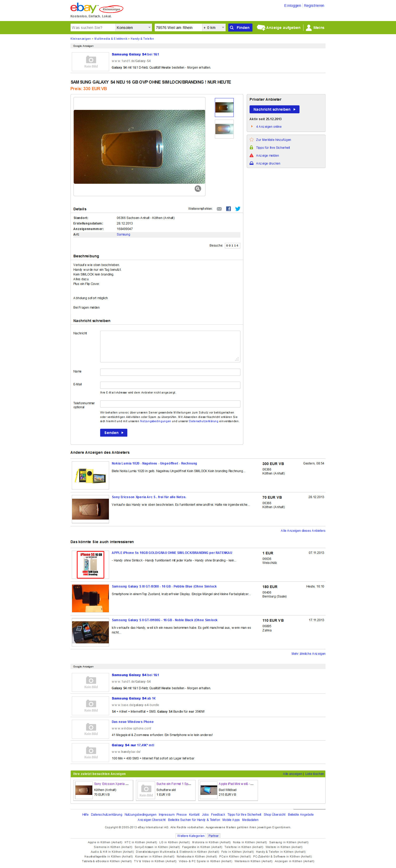Open Das neue Windows Phone ad

133,722
